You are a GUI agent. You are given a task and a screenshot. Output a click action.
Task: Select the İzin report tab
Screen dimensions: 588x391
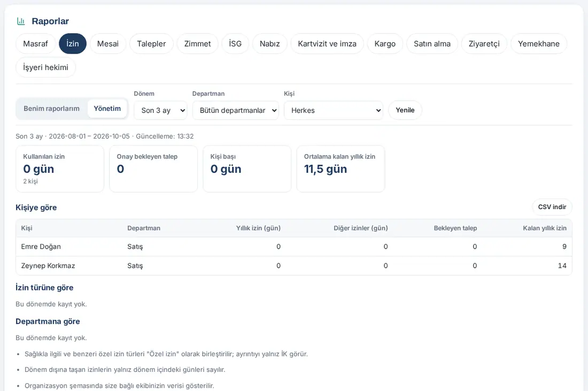coord(73,43)
